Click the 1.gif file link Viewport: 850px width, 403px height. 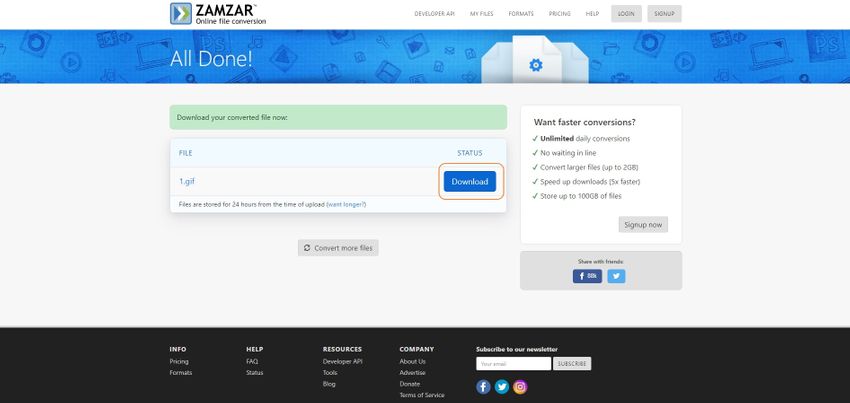[187, 182]
